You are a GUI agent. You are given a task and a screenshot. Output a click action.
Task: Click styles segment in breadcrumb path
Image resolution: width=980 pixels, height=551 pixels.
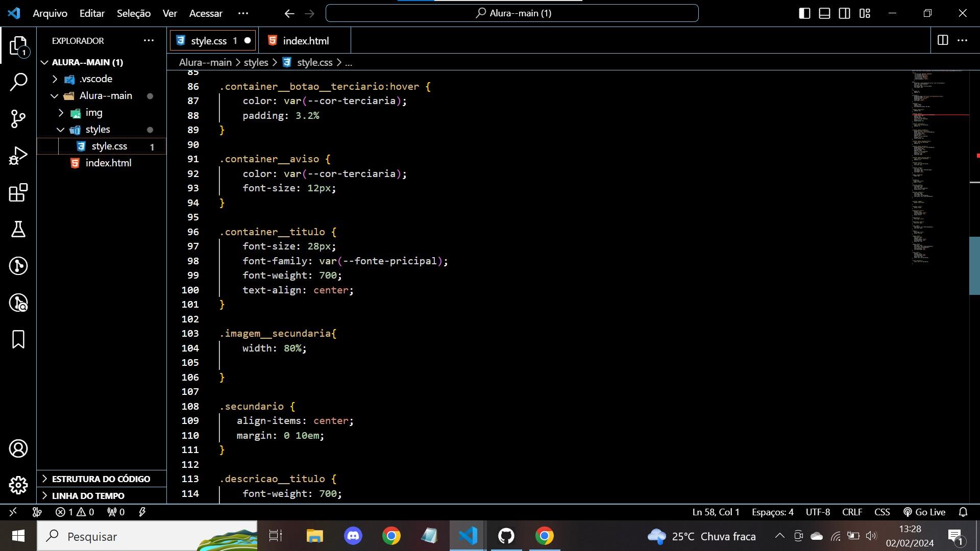click(256, 62)
